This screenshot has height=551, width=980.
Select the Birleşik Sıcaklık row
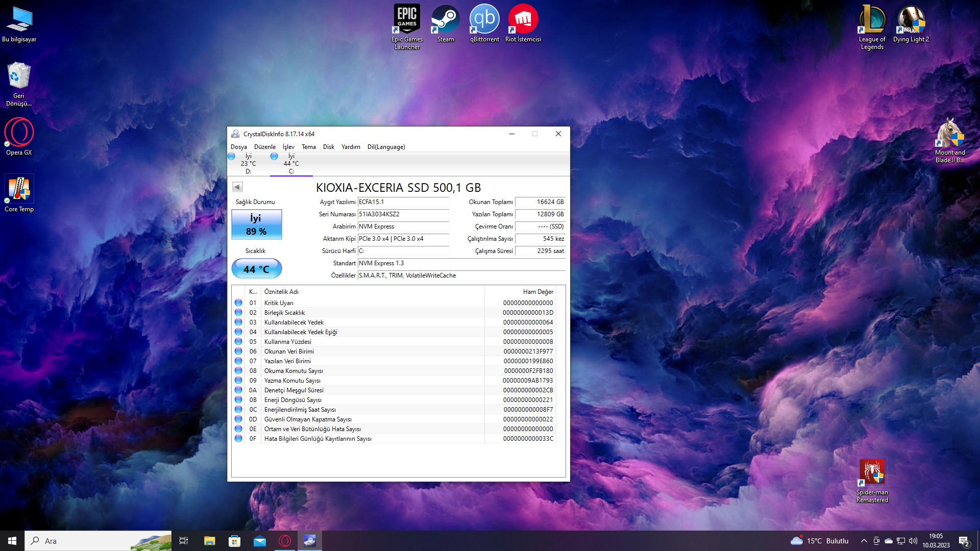[394, 313]
